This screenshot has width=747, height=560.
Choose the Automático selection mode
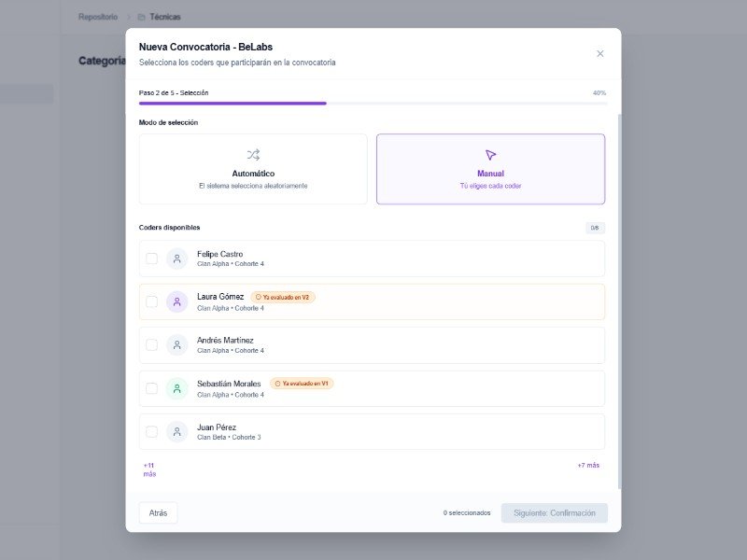tap(253, 169)
